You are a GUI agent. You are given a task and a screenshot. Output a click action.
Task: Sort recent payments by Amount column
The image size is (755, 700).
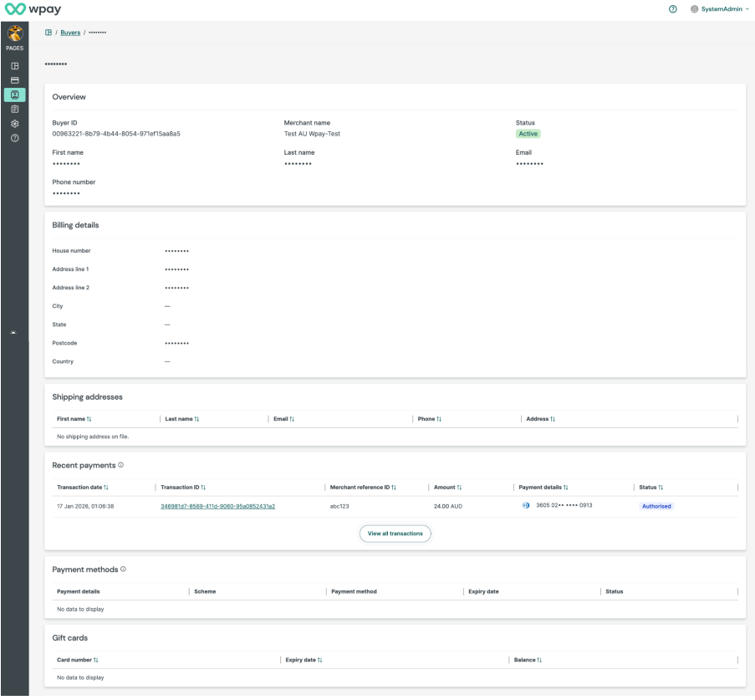click(448, 487)
